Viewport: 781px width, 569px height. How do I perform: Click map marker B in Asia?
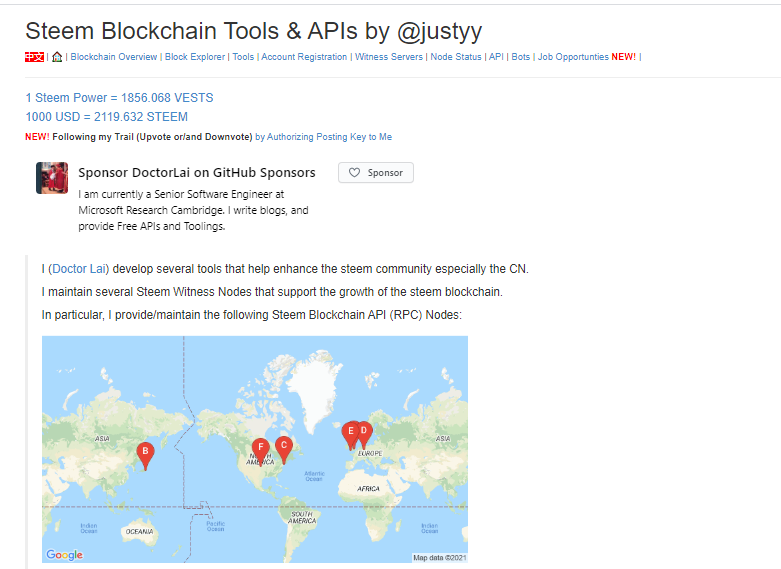145,454
